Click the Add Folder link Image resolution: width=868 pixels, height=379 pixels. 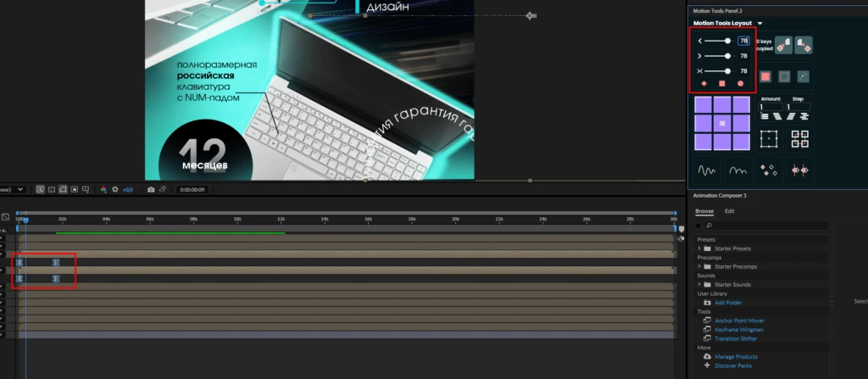pos(728,303)
